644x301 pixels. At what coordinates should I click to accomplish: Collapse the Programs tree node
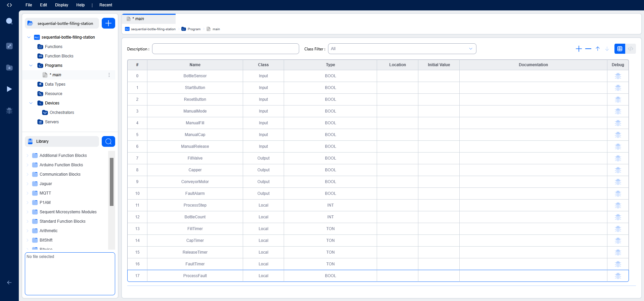point(31,66)
